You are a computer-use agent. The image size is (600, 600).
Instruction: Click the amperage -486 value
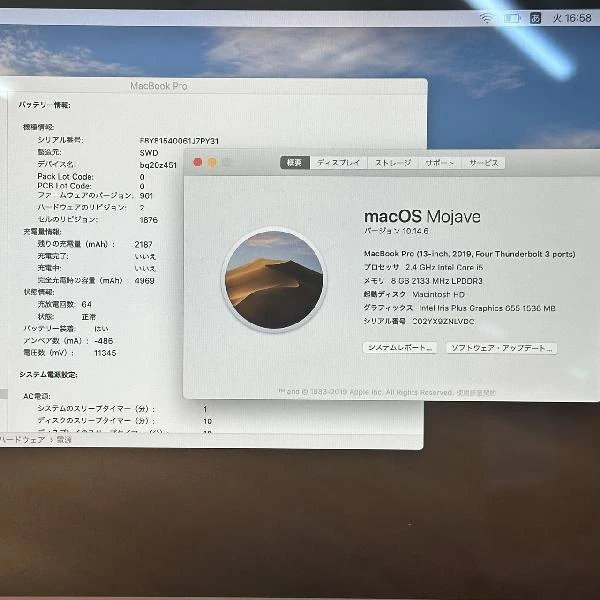click(x=103, y=341)
